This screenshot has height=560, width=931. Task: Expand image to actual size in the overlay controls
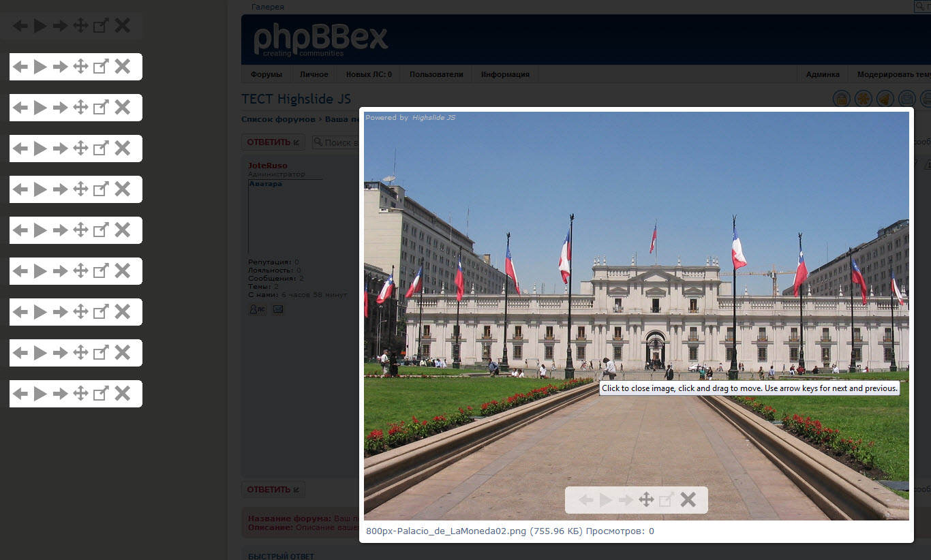pos(667,500)
